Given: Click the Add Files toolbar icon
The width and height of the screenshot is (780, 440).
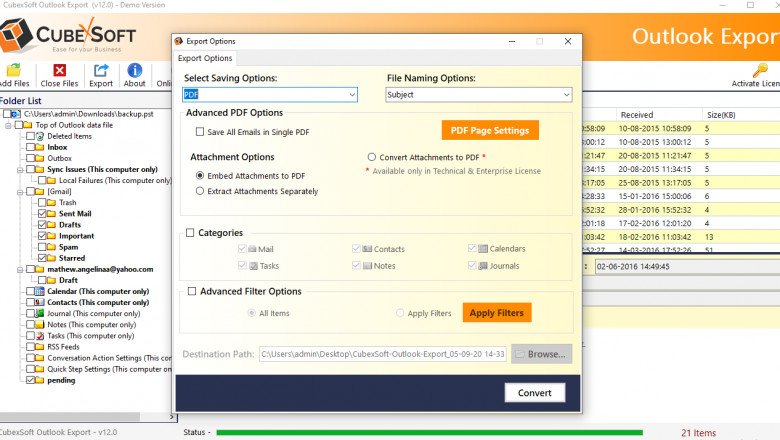Looking at the screenshot, I should 14,70.
